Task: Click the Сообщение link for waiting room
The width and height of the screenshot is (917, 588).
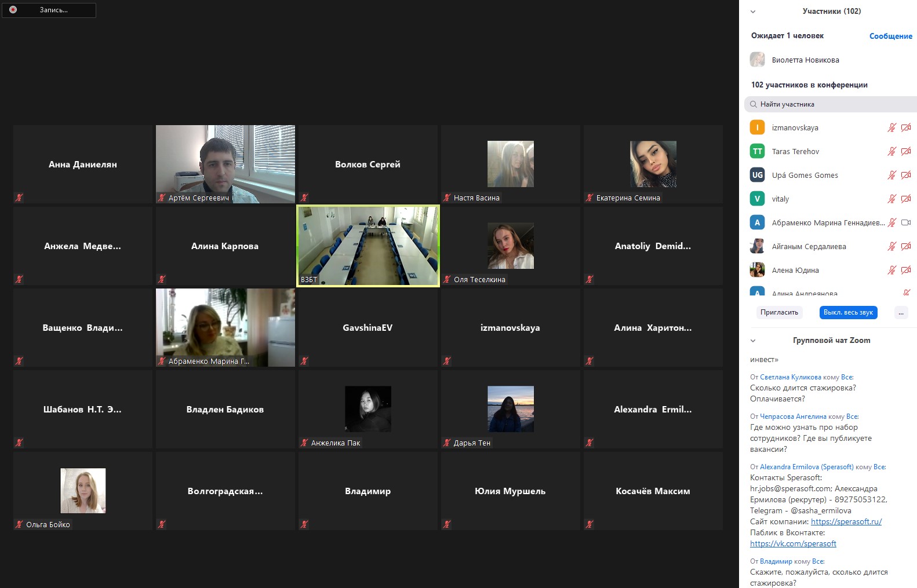Action: pos(890,36)
